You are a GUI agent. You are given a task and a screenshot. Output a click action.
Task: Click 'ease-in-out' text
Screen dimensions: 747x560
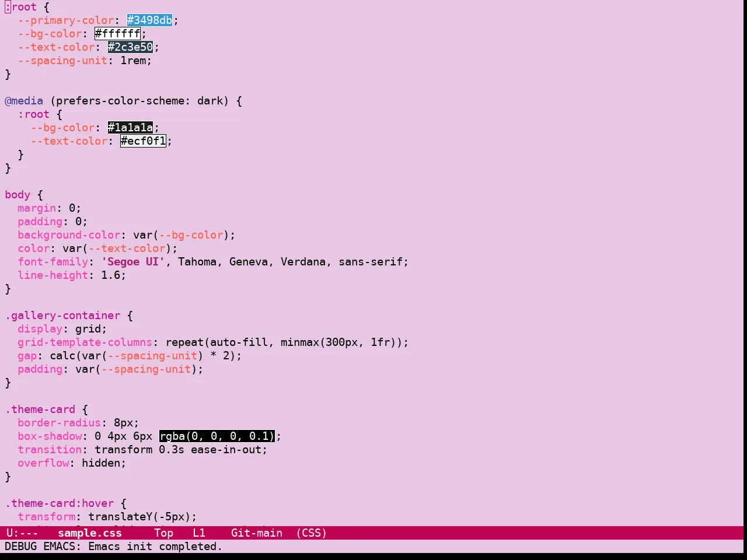click(226, 450)
